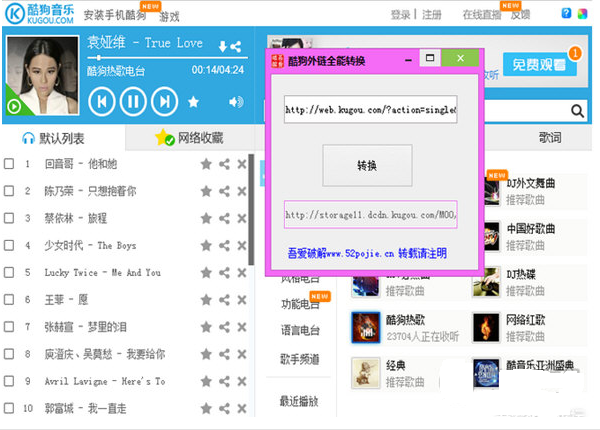
Task: Favorite song 郭富城 - 我一直走
Action: 206,409
